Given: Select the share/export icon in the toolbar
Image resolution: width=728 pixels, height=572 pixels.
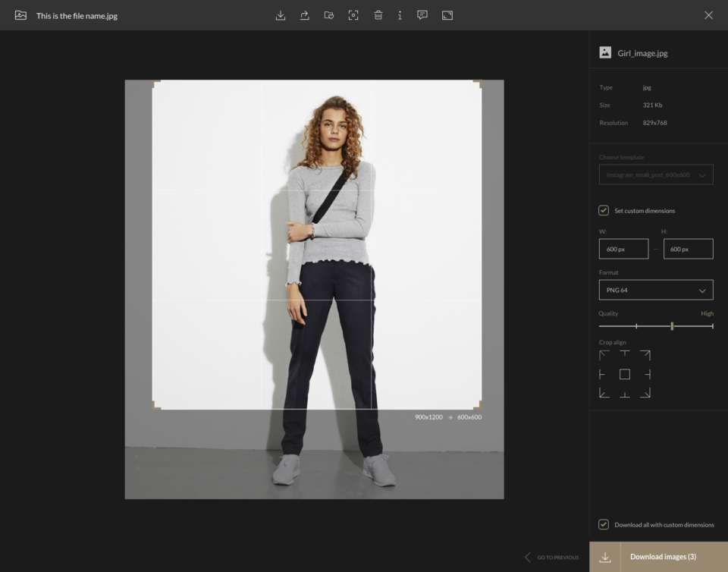Looking at the screenshot, I should [304, 15].
